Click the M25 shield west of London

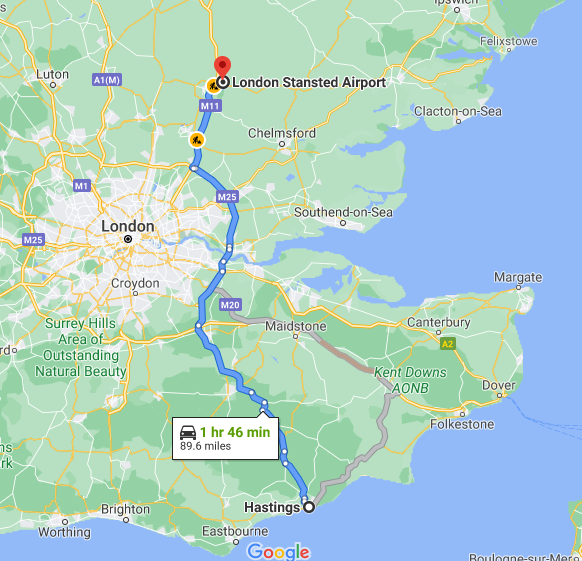click(x=33, y=240)
